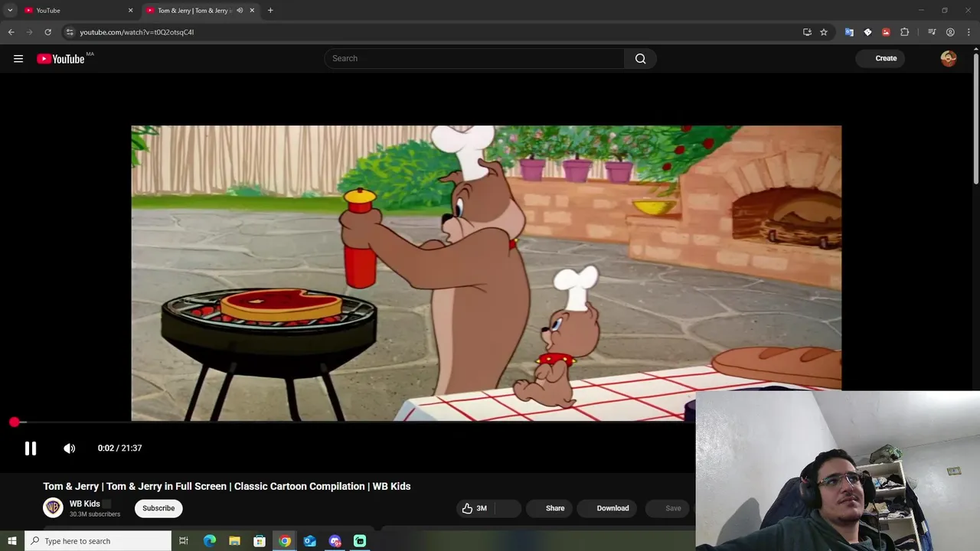Pause the video playback
This screenshot has height=551, width=980.
point(31,448)
